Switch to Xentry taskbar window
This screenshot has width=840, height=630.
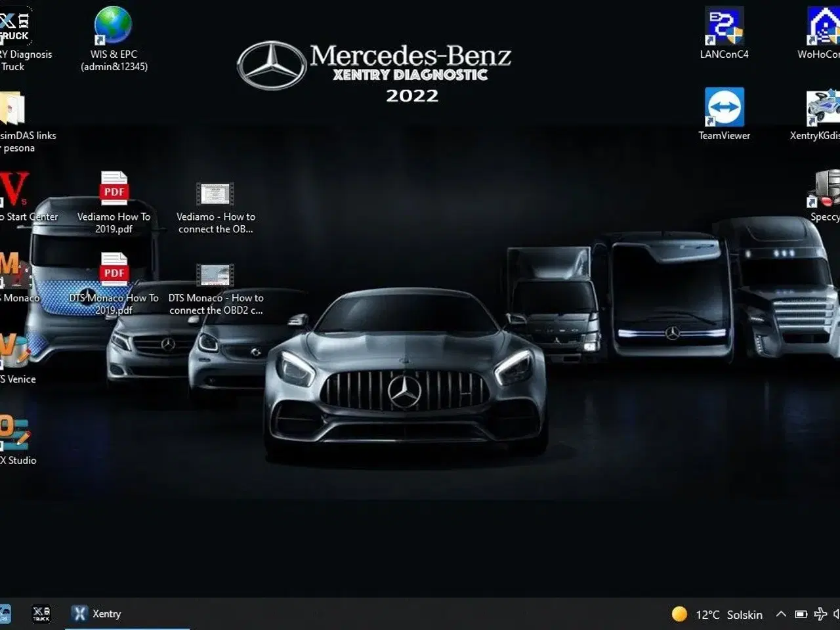127,614
